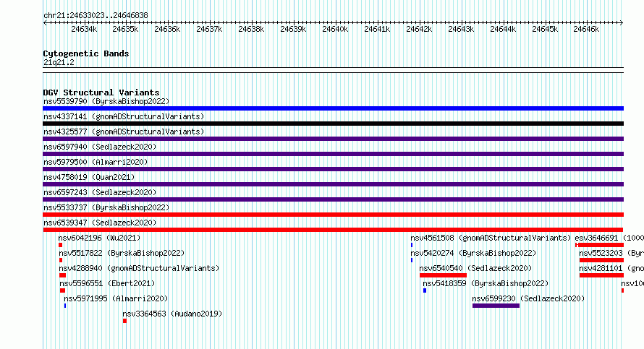Select the red nsv3364563 variant marker
Screen dimensions: 644x349
[x=125, y=321]
